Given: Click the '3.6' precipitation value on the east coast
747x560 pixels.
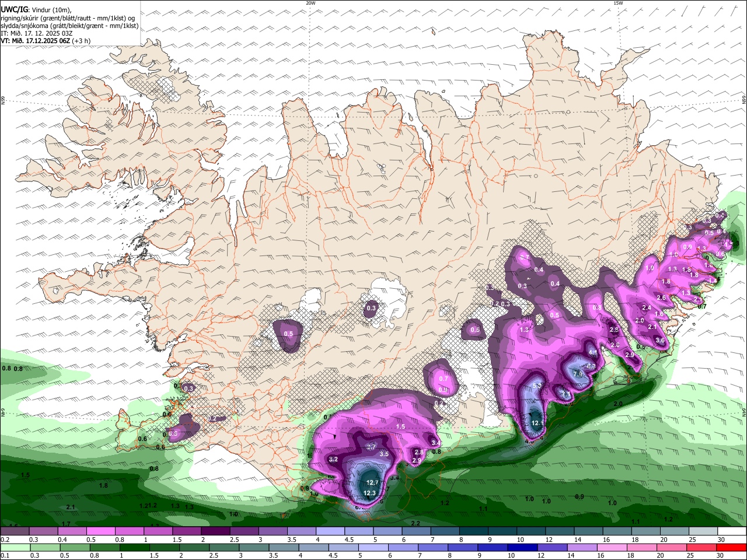Looking at the screenshot, I should tap(660, 340).
